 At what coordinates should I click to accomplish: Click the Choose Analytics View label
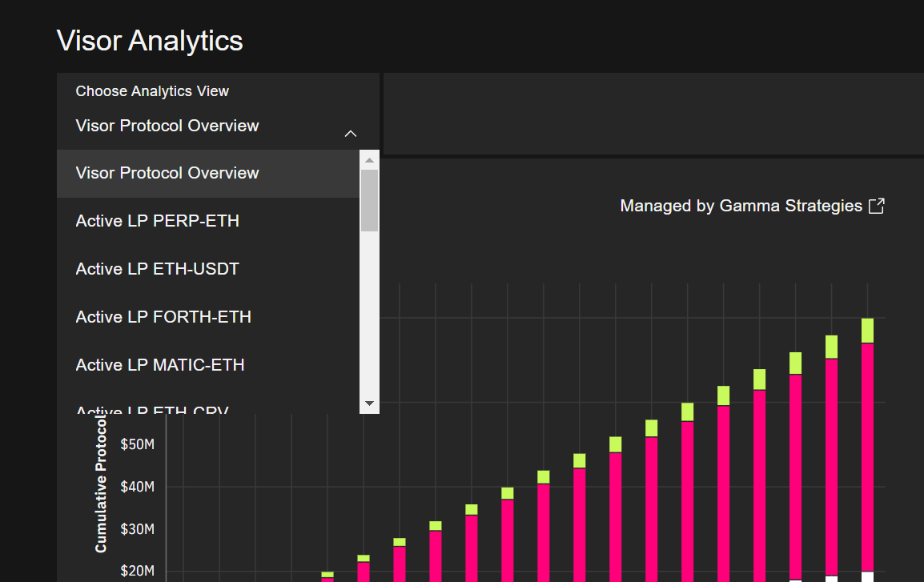pyautogui.click(x=152, y=91)
